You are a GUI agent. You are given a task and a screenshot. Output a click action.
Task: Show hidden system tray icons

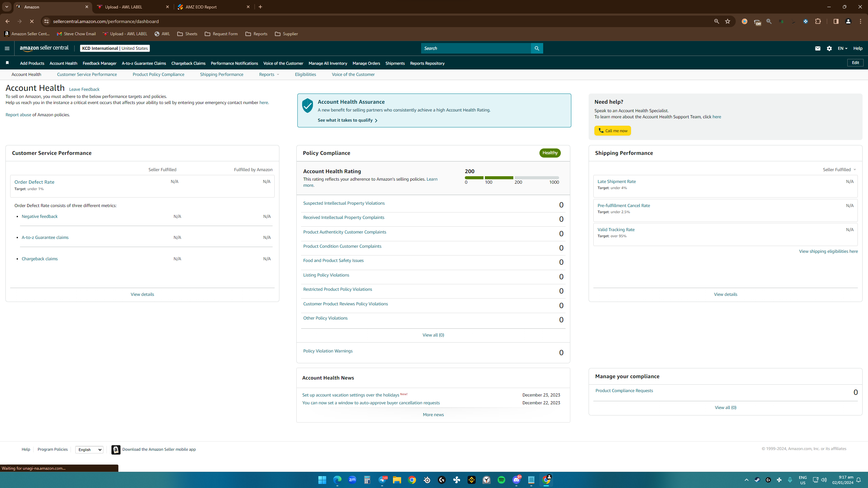[746, 480]
